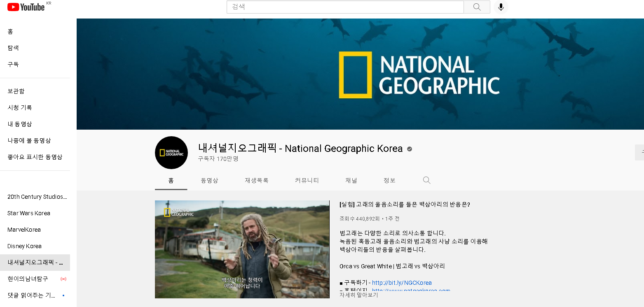Switch to the 재생목록 tab
The width and height of the screenshot is (644, 307).
click(257, 180)
